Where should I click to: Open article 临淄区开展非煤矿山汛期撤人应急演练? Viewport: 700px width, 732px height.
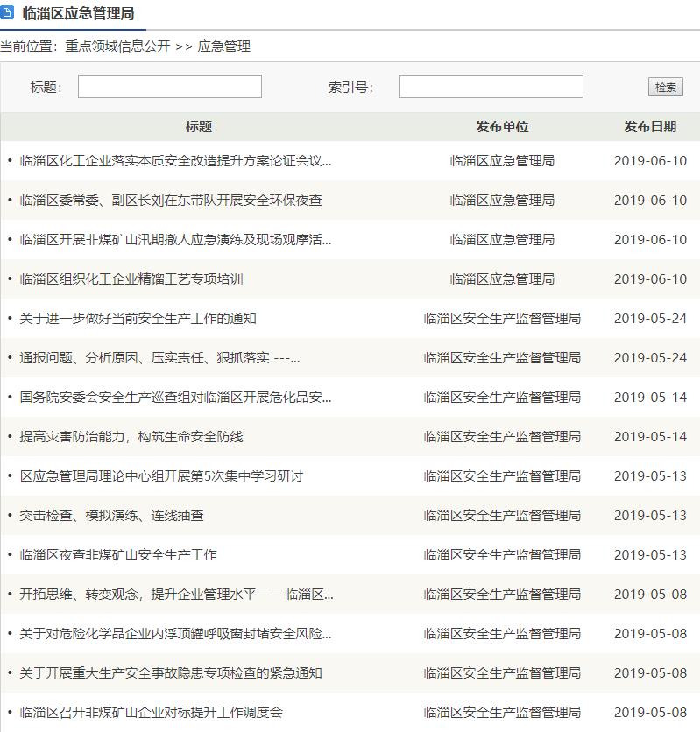(x=175, y=240)
